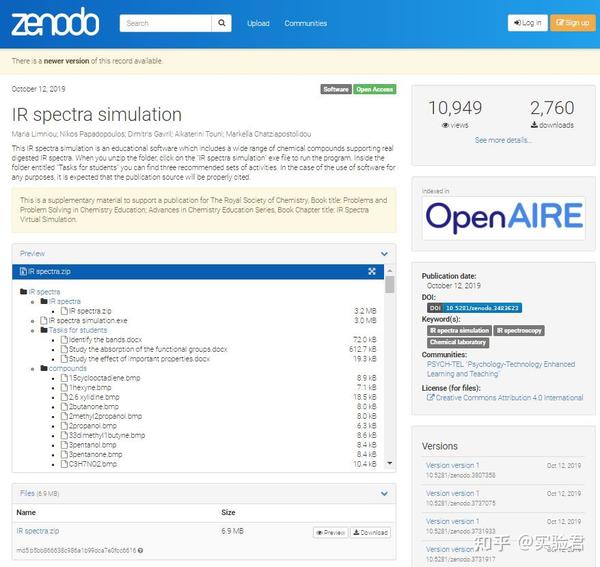Click the compounds folder icon
This screenshot has height=567, width=600.
pos(44,368)
